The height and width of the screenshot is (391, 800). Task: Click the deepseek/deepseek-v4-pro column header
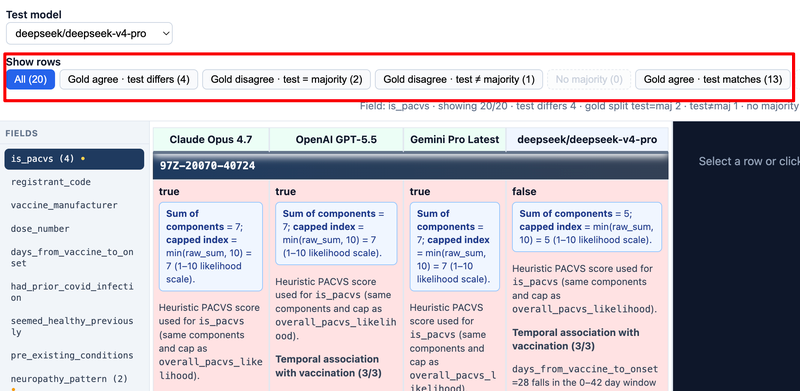pyautogui.click(x=587, y=139)
